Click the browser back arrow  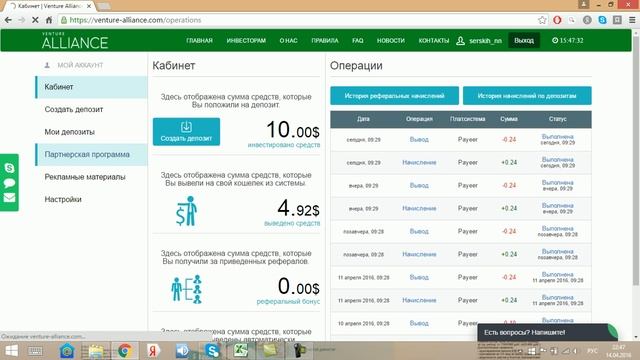point(8,20)
